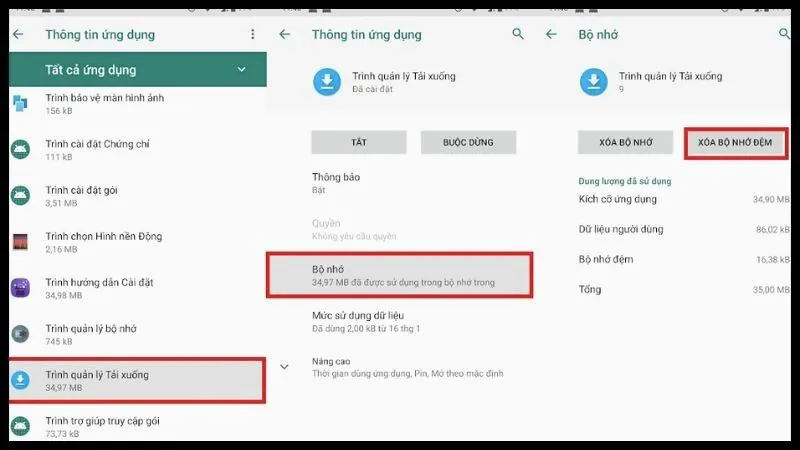Viewport: 800px width, 450px height.
Task: Expand the Nâng cao section chevron
Action: coord(284,367)
